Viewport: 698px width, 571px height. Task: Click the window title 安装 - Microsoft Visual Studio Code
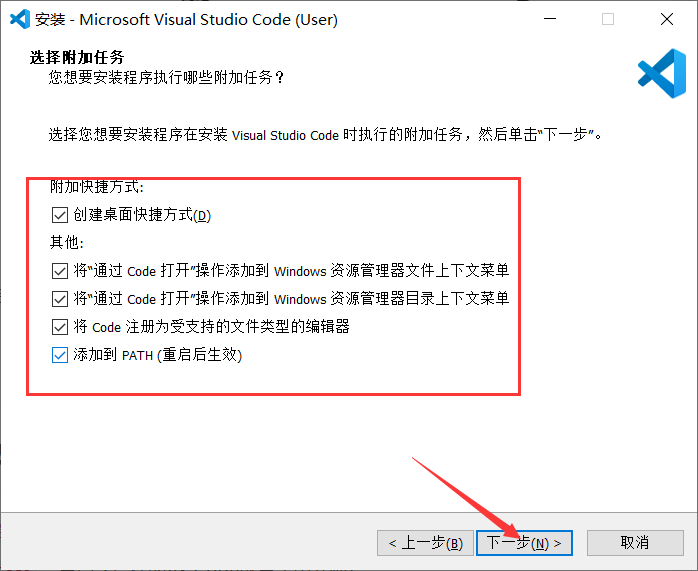click(186, 19)
